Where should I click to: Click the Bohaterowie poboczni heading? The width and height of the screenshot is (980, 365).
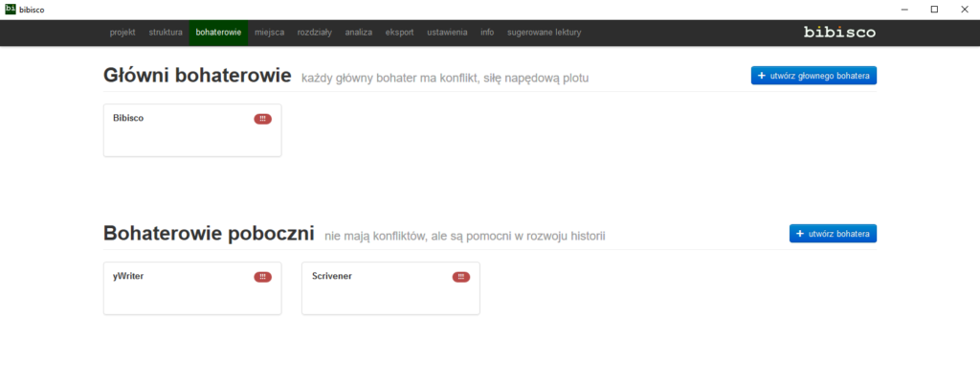point(209,234)
